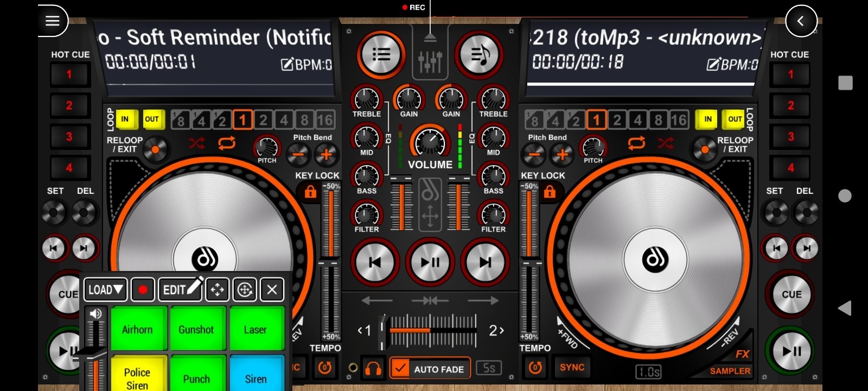The width and height of the screenshot is (868, 391).
Task: Open the music playlist button
Action: click(480, 54)
